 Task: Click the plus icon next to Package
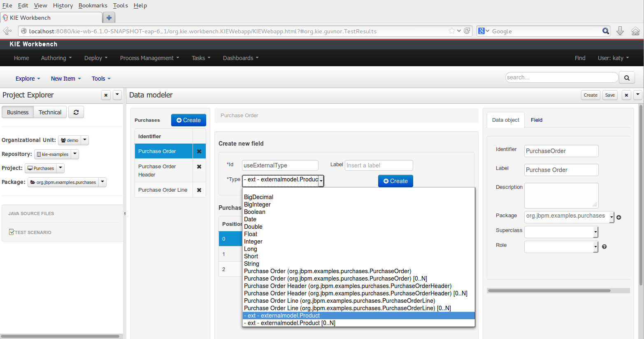tap(618, 217)
